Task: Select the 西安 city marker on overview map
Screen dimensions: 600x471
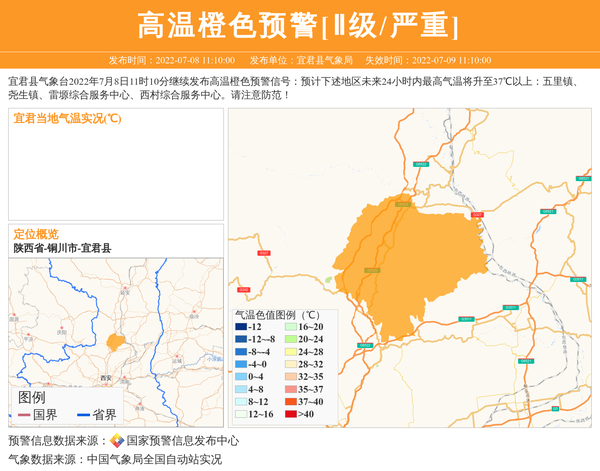Action: pyautogui.click(x=105, y=377)
